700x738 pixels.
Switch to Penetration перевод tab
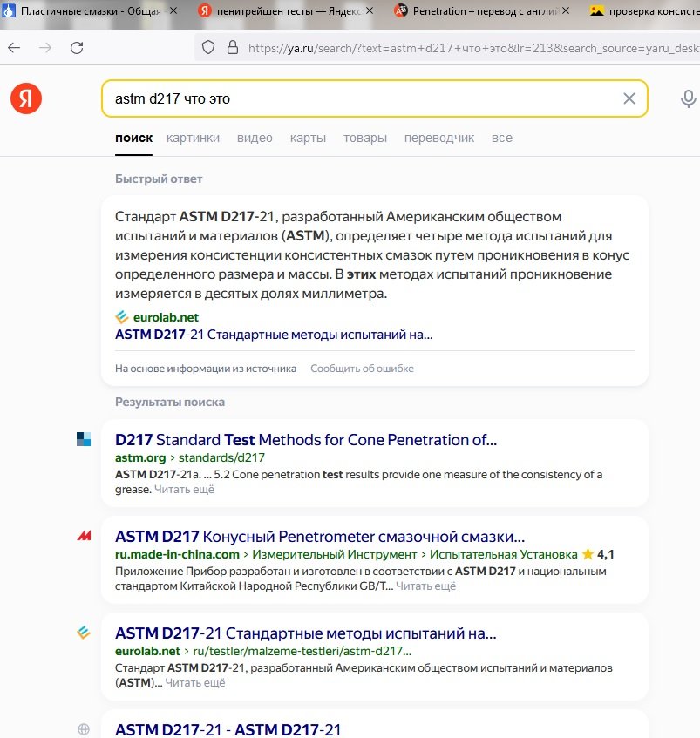coord(482,10)
